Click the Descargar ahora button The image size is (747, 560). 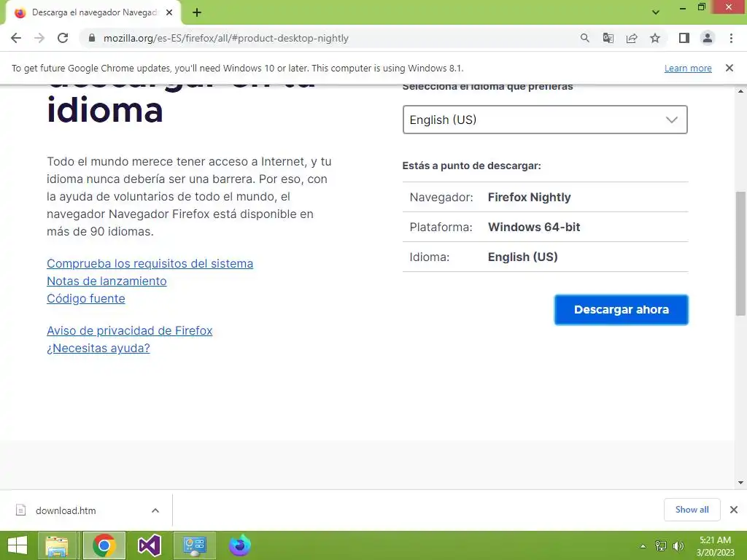click(622, 310)
